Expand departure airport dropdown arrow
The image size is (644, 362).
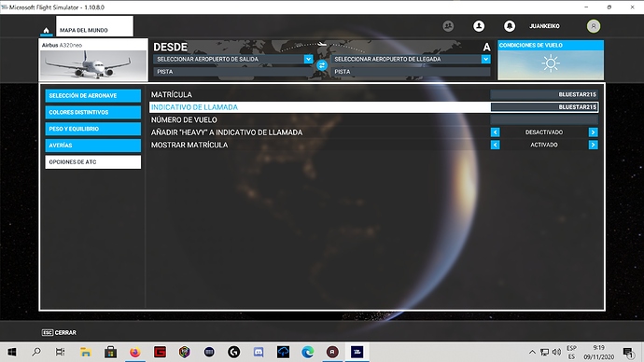click(x=308, y=59)
